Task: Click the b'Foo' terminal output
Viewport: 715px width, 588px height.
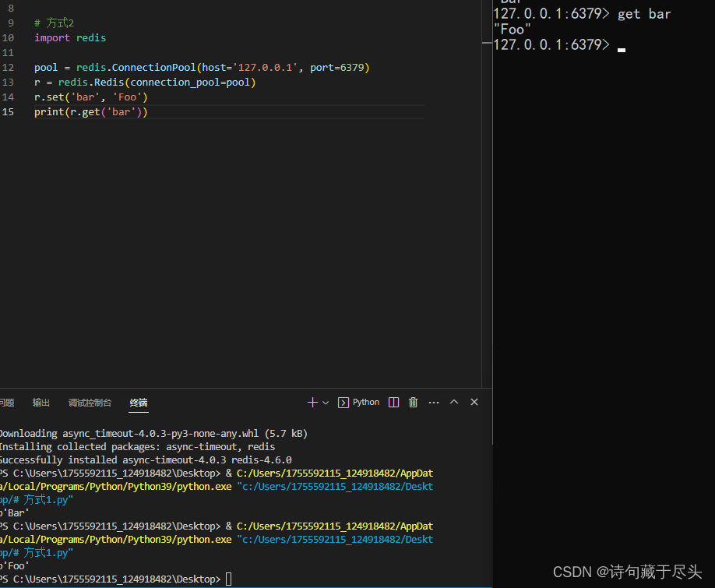Action: [x=15, y=566]
